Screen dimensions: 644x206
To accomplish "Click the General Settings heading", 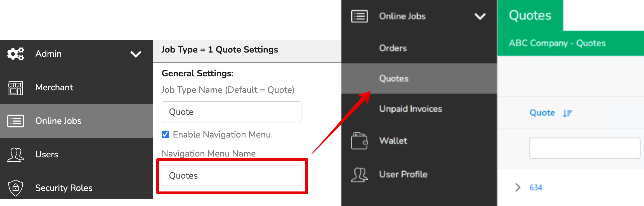I will [x=197, y=74].
